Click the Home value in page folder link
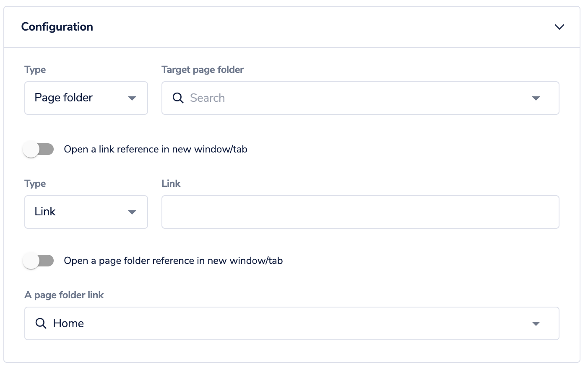 coord(68,323)
